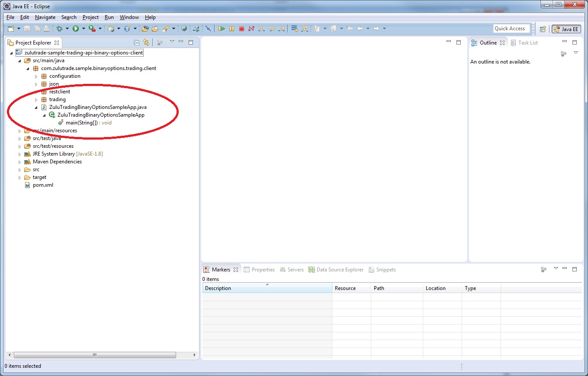Click the Debug bug icon in toolbar

point(59,29)
